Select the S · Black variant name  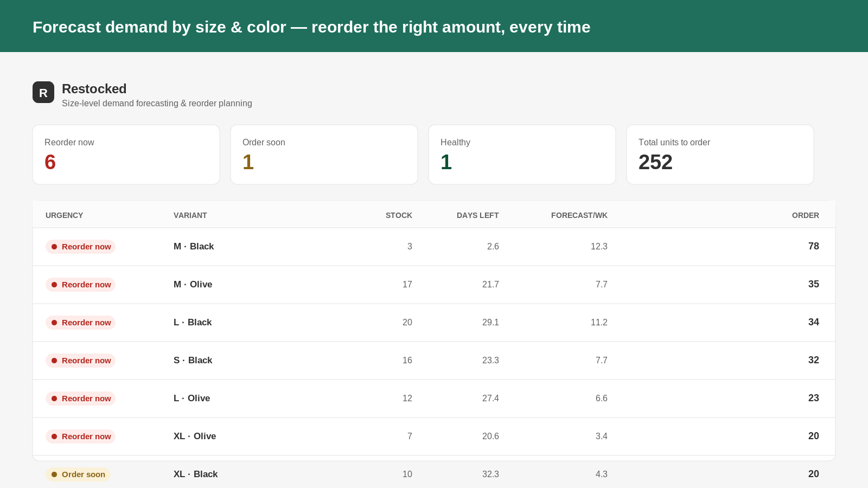193,360
